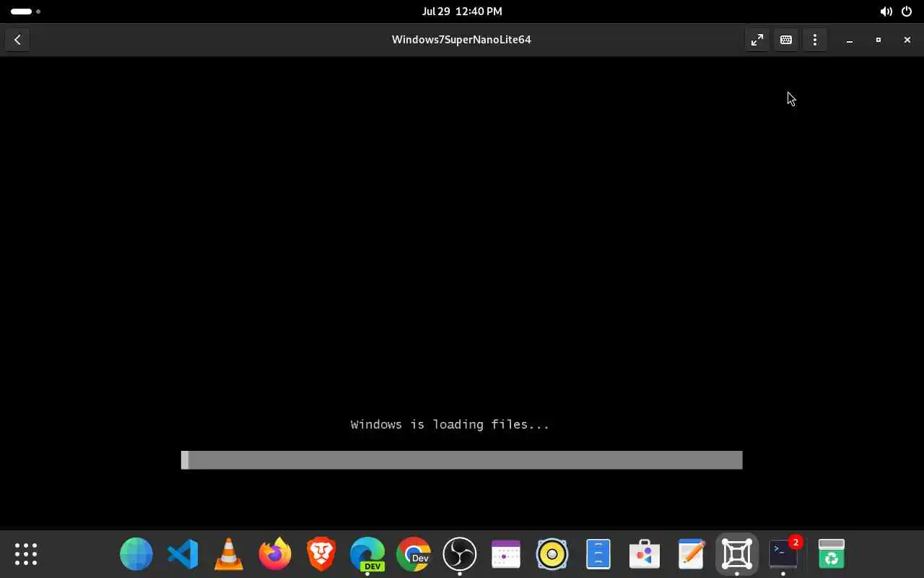The image size is (924, 578).
Task: Open the clock showing Jul 29 12:40 PM
Action: (x=462, y=12)
